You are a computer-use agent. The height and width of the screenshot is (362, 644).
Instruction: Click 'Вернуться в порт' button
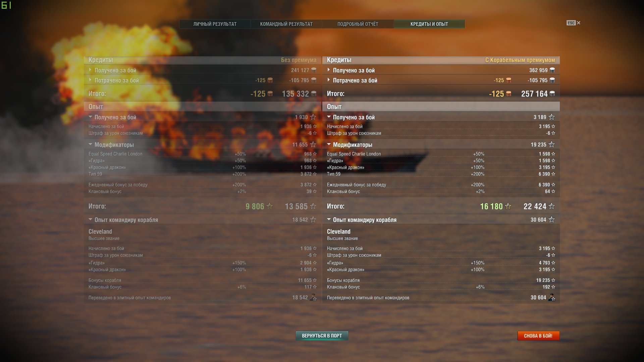(322, 336)
